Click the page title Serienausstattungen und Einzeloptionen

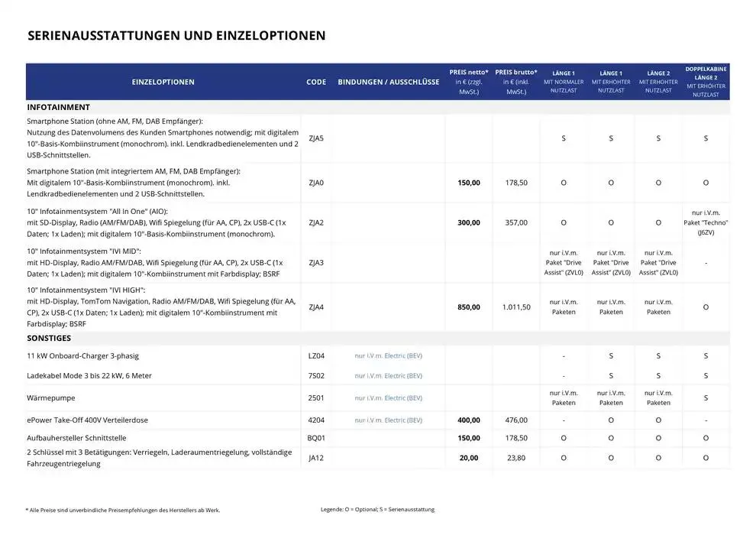176,36
